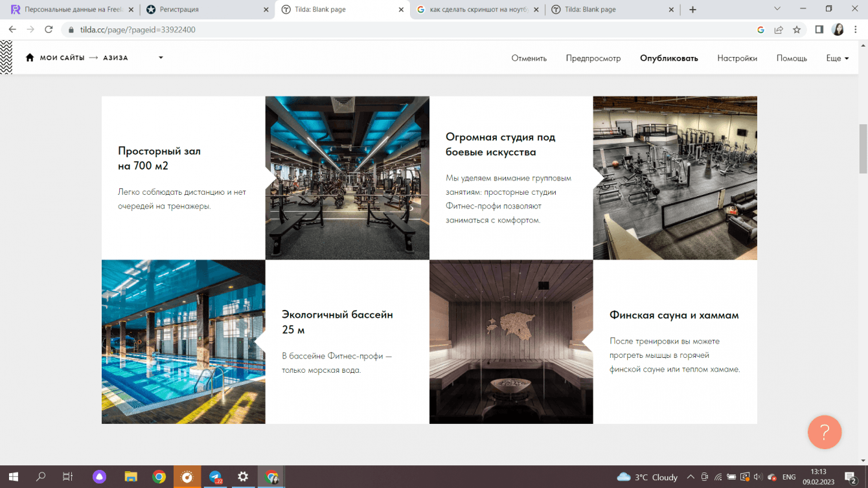Open the Windows Start menu
The width and height of the screenshot is (868, 488).
pos(13,477)
